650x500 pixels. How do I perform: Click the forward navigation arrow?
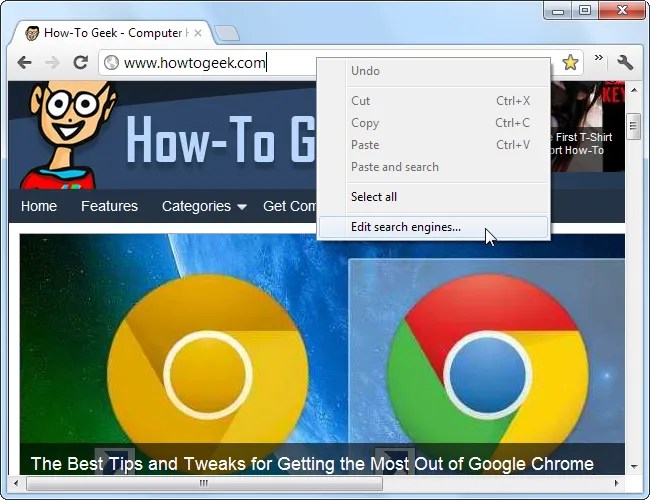point(53,63)
